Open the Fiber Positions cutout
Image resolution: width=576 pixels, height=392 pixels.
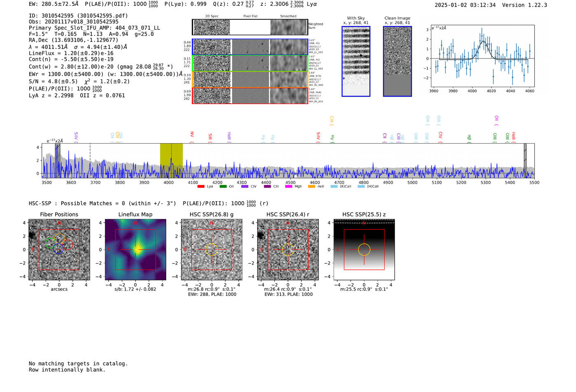click(59, 249)
